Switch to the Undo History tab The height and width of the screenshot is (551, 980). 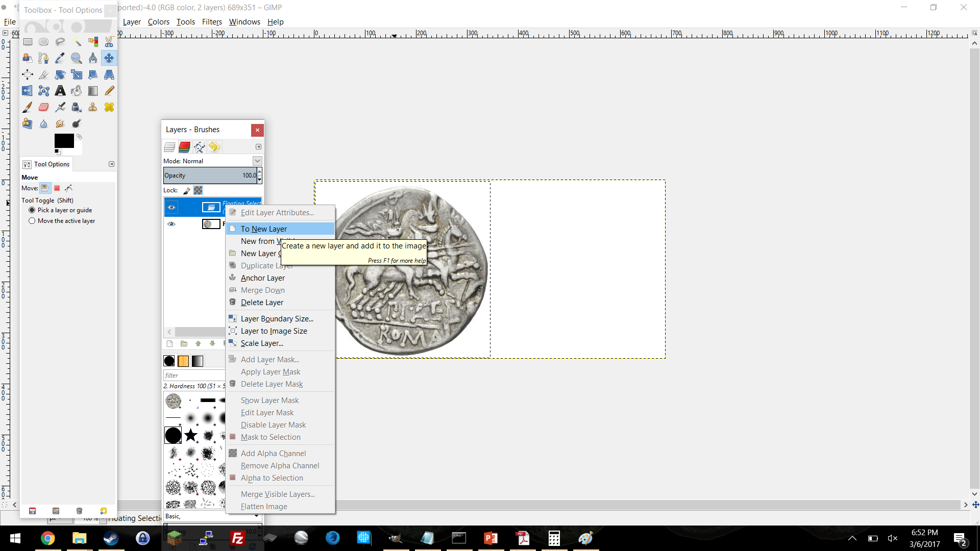pos(214,147)
